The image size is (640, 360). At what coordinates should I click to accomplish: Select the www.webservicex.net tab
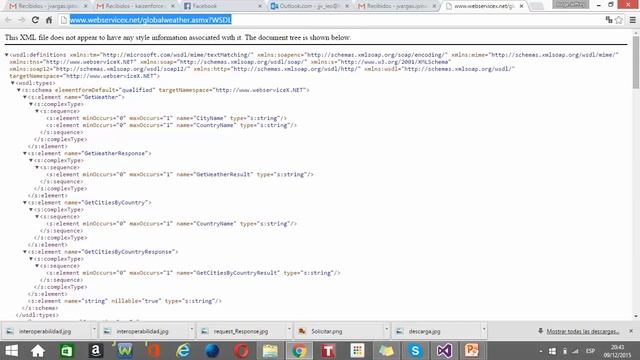(484, 6)
